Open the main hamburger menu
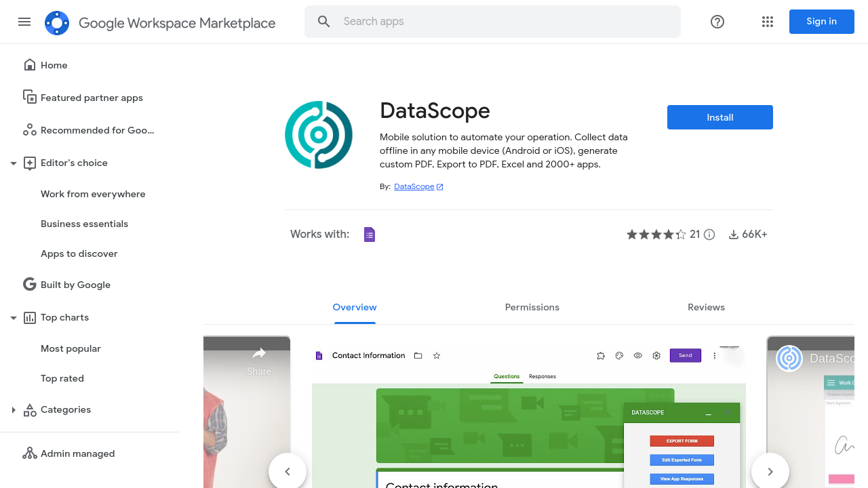Image resolution: width=868 pixels, height=488 pixels. tap(24, 22)
